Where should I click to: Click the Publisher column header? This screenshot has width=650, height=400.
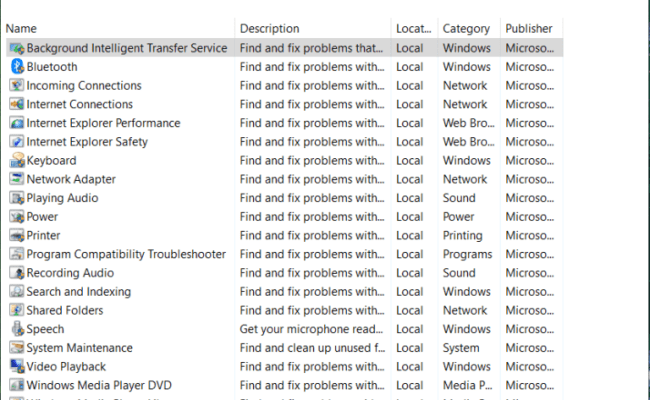529,28
